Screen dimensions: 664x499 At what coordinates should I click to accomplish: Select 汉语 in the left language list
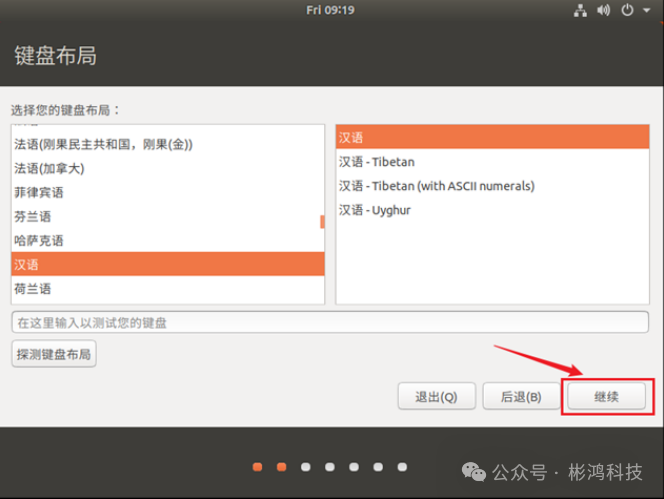click(x=168, y=264)
